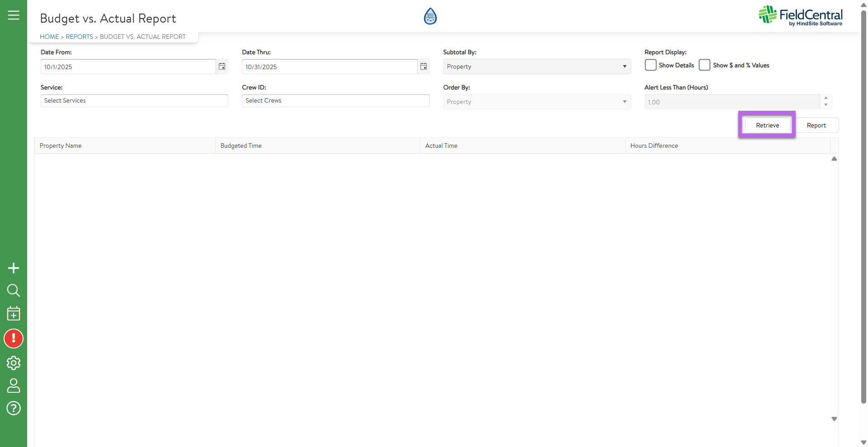Click the red alert exclamation icon
The width and height of the screenshot is (868, 447).
(x=14, y=339)
